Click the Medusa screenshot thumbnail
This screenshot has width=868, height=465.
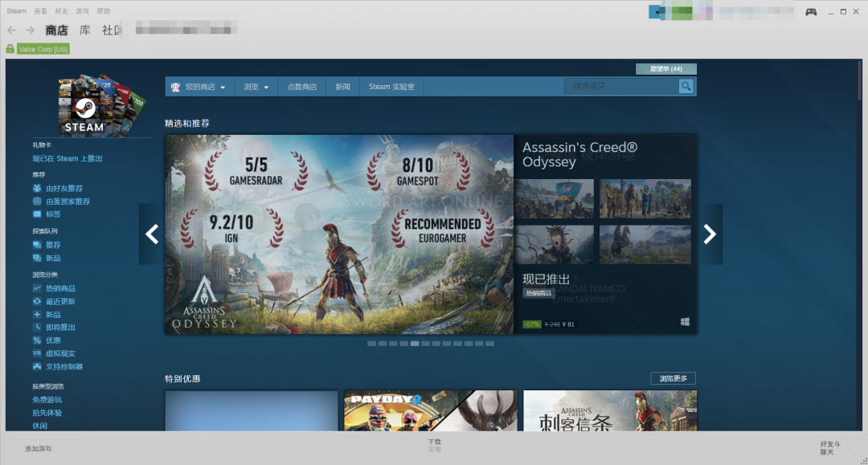click(554, 244)
